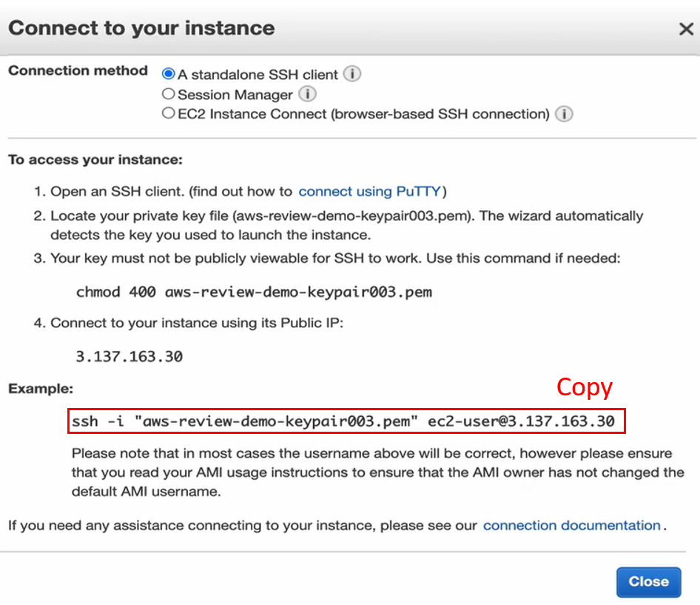Choose the Session Manager radio option

click(x=169, y=94)
